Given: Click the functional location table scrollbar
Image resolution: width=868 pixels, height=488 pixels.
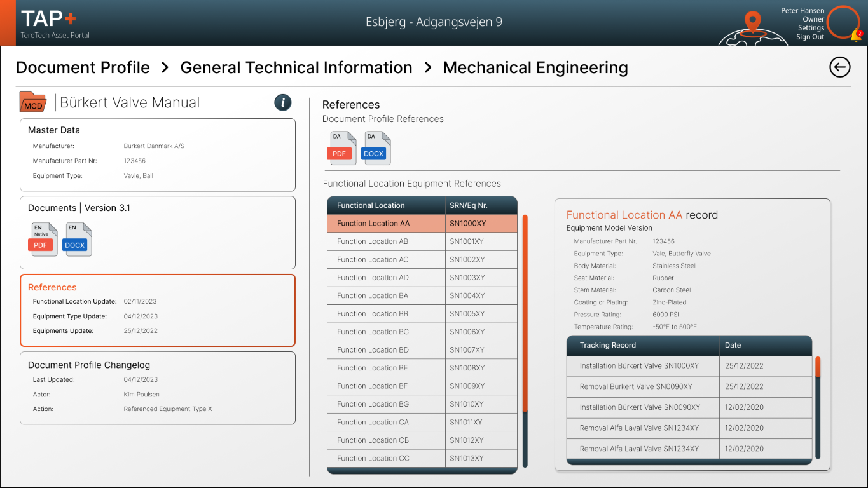Looking at the screenshot, I should 525,341.
